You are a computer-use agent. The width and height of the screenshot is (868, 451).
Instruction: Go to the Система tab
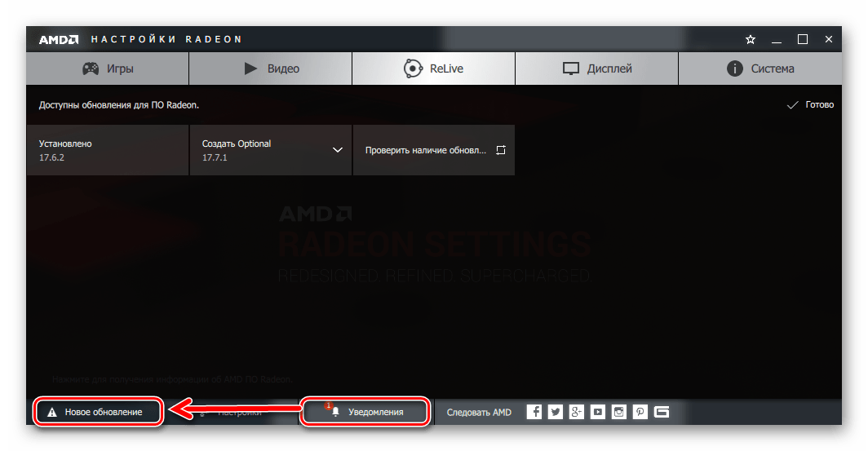point(760,69)
